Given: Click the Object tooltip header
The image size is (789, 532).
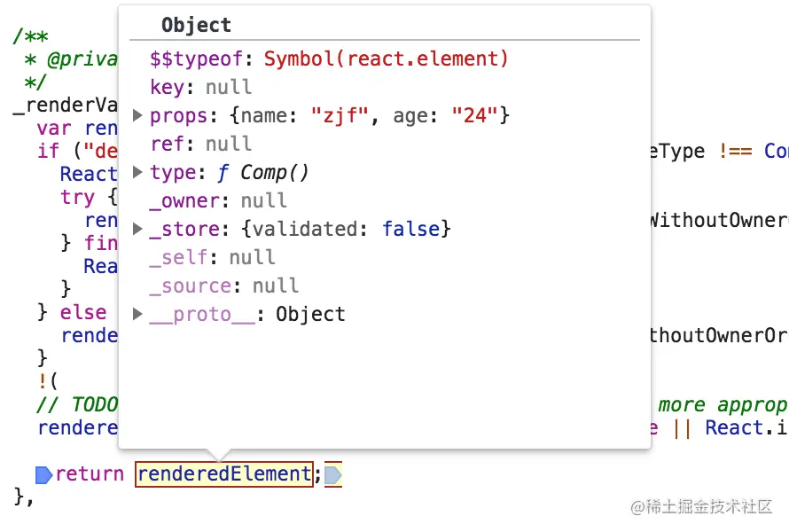Looking at the screenshot, I should point(196,25).
